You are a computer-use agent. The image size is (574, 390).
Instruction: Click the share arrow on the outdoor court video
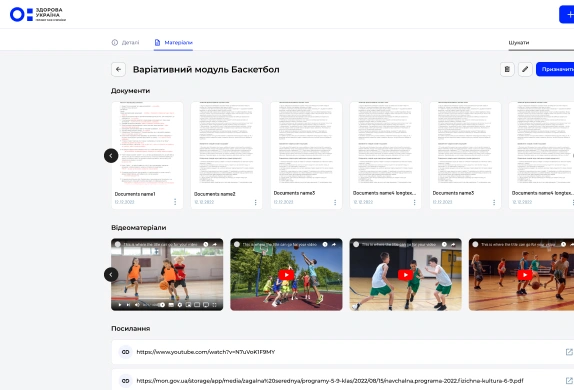[x=334, y=244]
